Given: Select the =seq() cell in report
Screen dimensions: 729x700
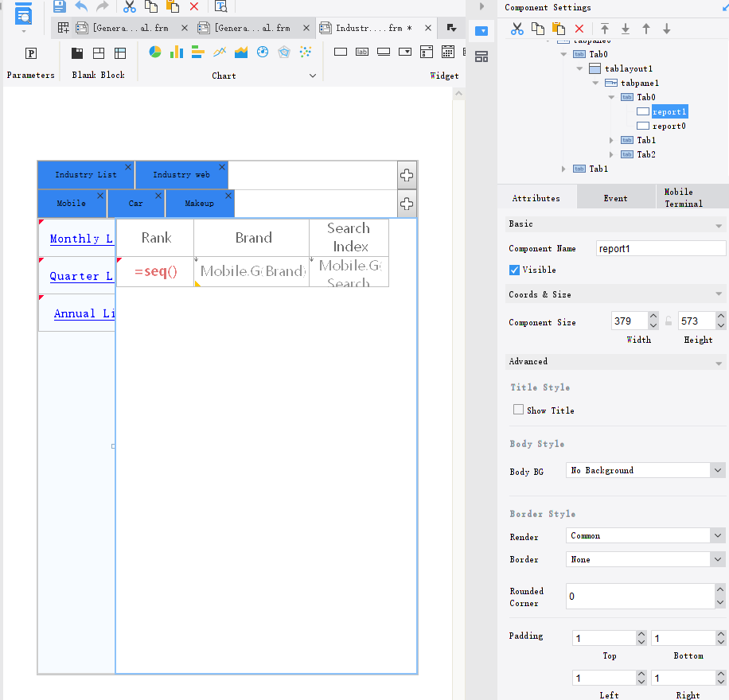Looking at the screenshot, I should click(155, 271).
